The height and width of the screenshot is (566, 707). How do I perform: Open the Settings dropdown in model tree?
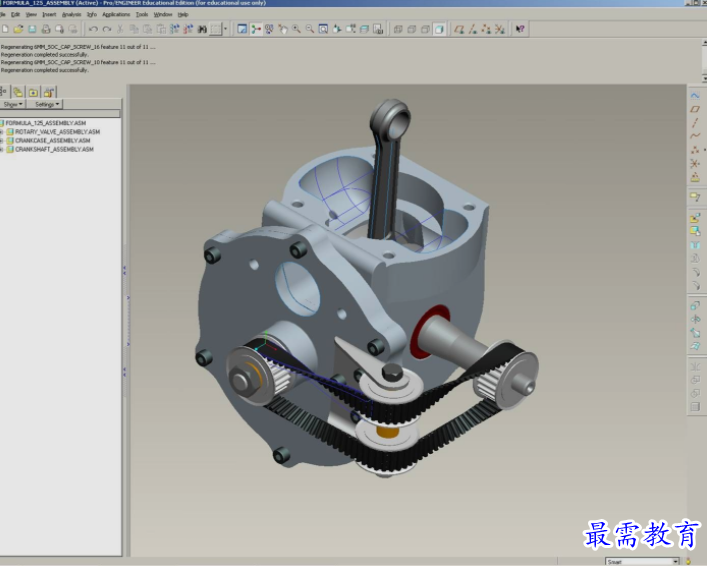pyautogui.click(x=47, y=104)
